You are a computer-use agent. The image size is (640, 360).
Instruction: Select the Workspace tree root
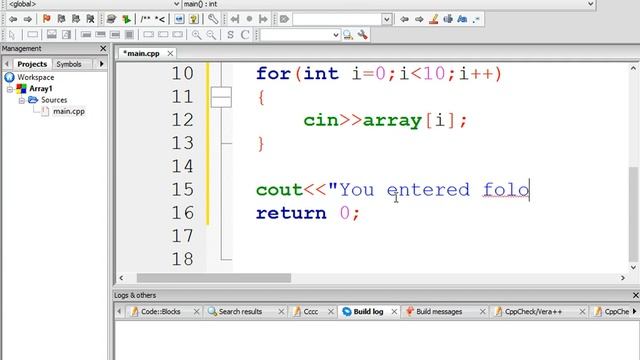click(36, 77)
